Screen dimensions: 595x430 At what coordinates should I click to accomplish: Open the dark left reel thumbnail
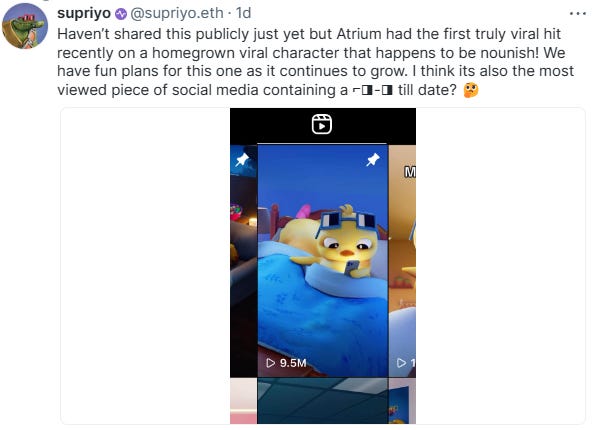(x=244, y=261)
